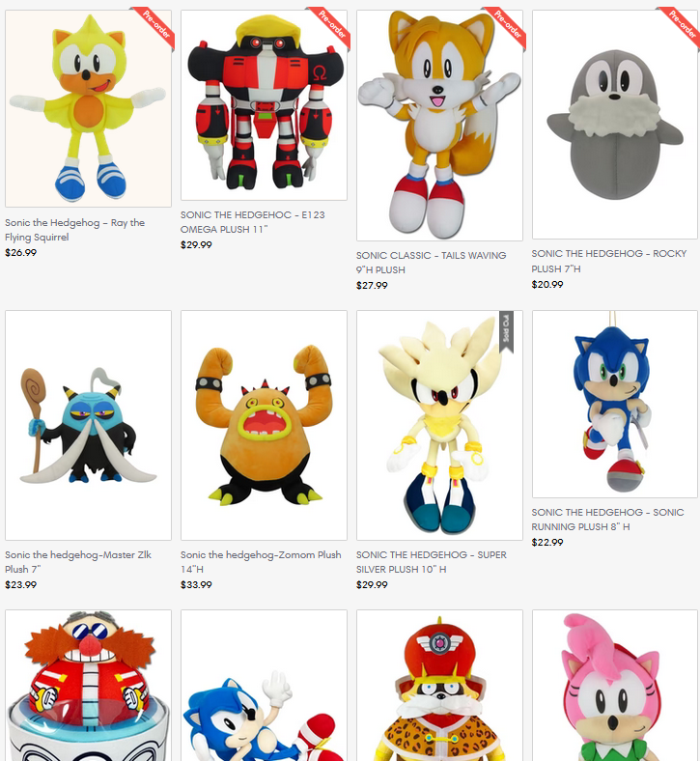Open 'TAILS WAVING 9"H PLUSH' title
700x761 pixels.
click(432, 262)
